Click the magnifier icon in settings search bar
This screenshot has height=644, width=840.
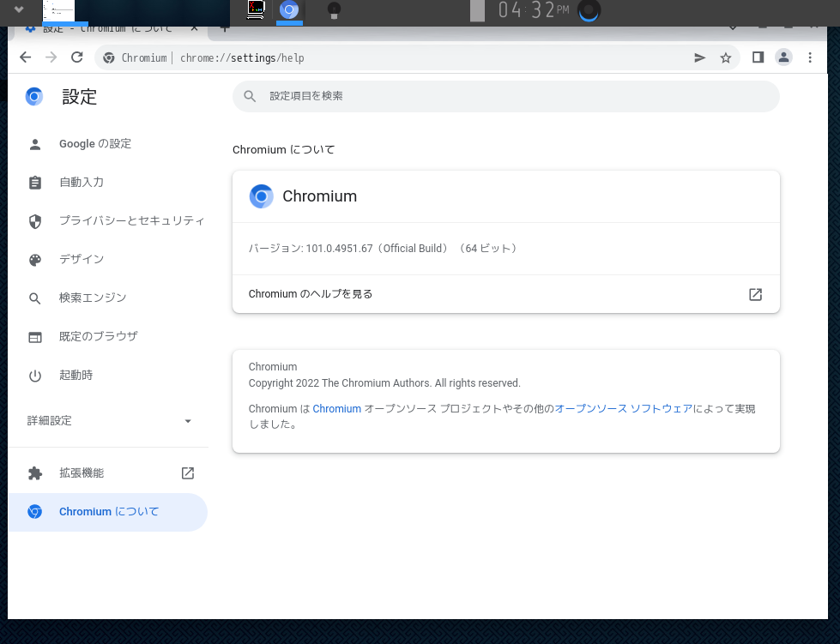point(250,96)
